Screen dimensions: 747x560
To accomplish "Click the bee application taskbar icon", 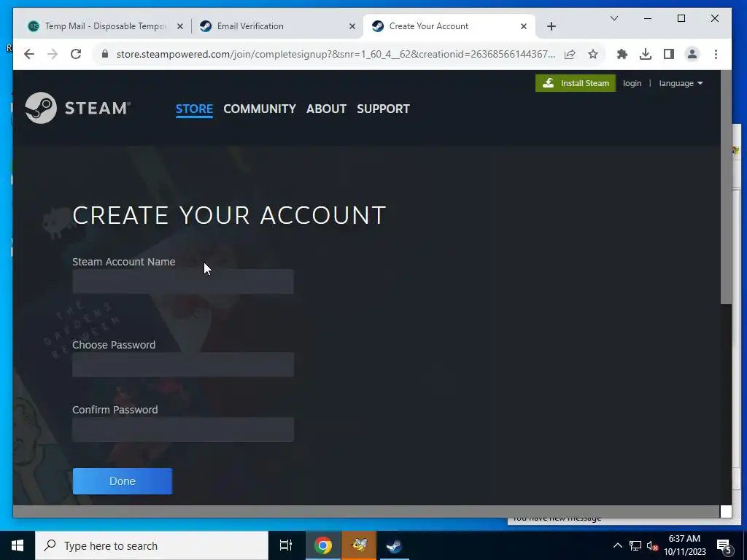I will (x=359, y=545).
